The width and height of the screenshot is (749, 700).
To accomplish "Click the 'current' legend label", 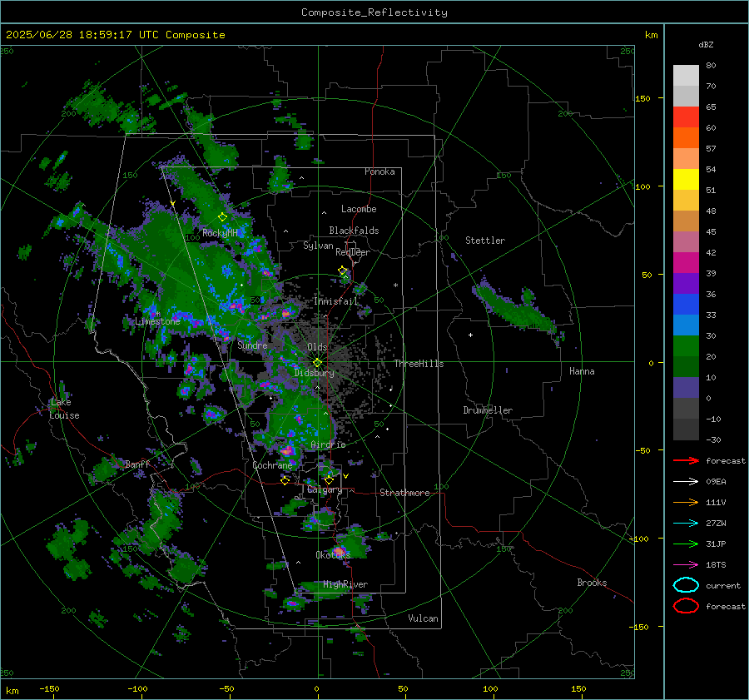I will (x=723, y=586).
